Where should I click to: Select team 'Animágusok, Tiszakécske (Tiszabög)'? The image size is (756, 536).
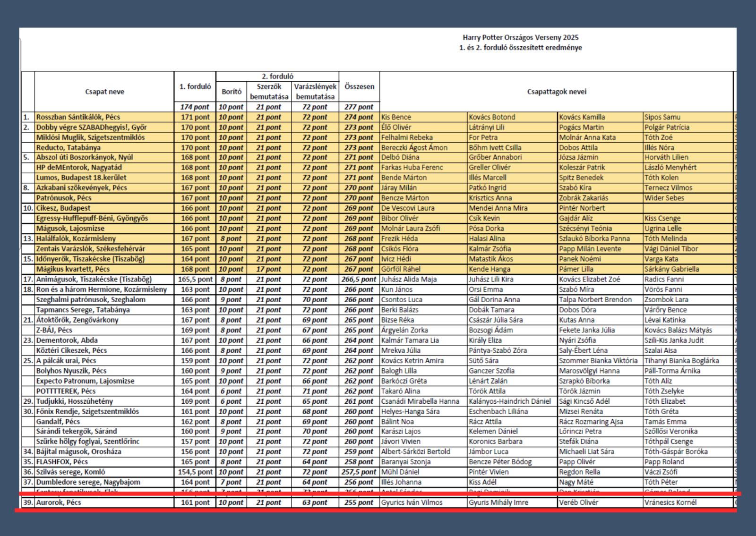(94, 279)
